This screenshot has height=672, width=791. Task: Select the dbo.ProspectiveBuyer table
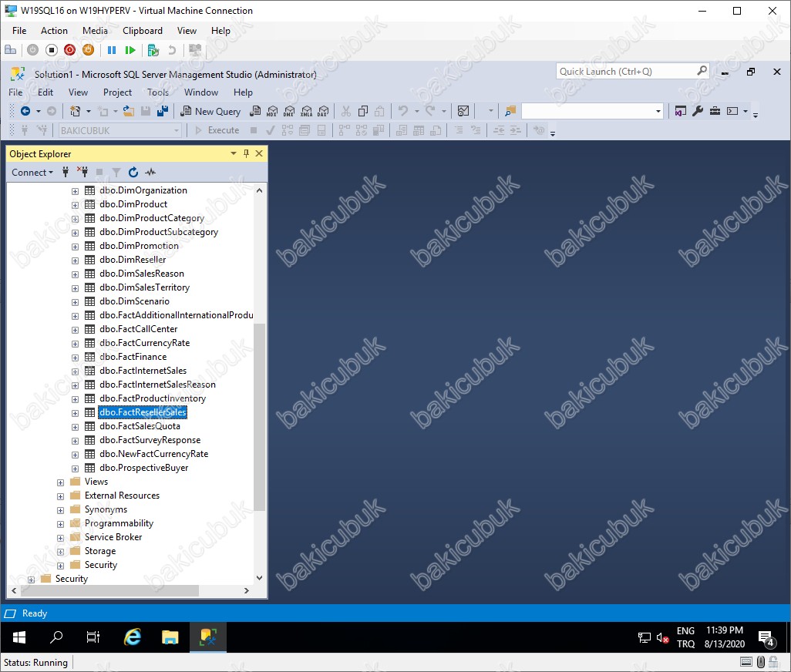click(143, 468)
